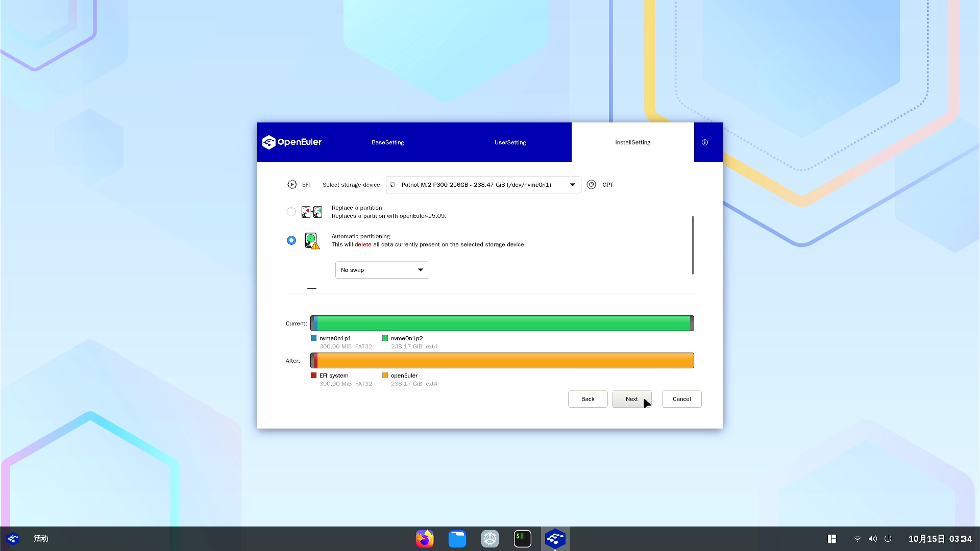This screenshot has height=551, width=980.
Task: Click the orange openEuler partition bar
Action: [505, 361]
